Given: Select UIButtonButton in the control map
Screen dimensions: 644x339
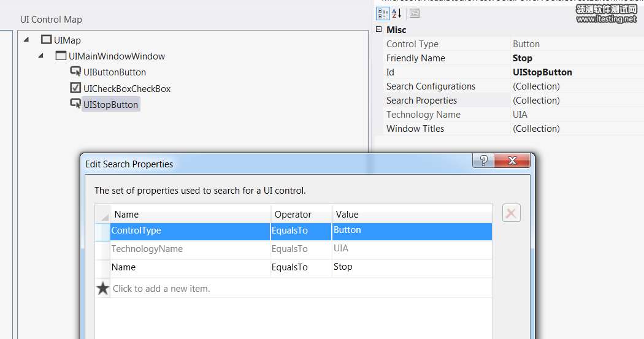Looking at the screenshot, I should 114,72.
